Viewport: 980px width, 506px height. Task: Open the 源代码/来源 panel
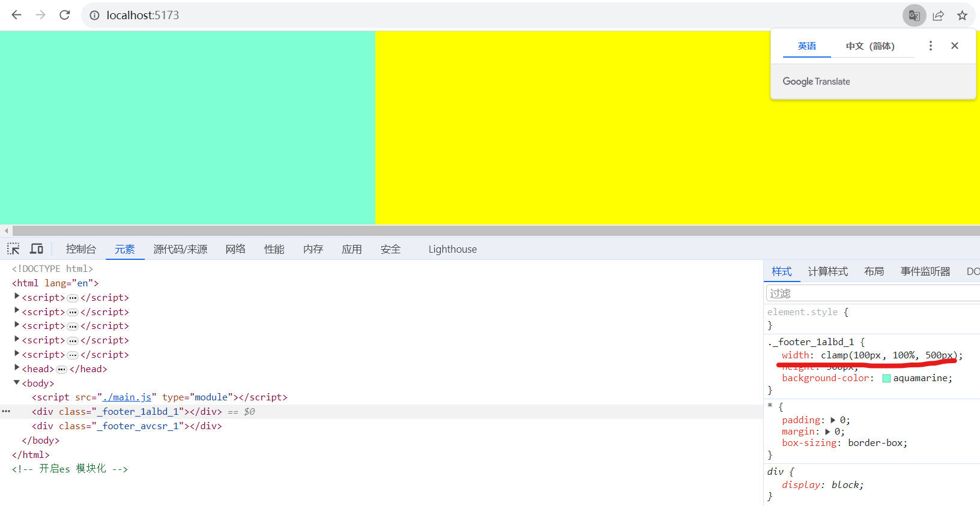(180, 249)
